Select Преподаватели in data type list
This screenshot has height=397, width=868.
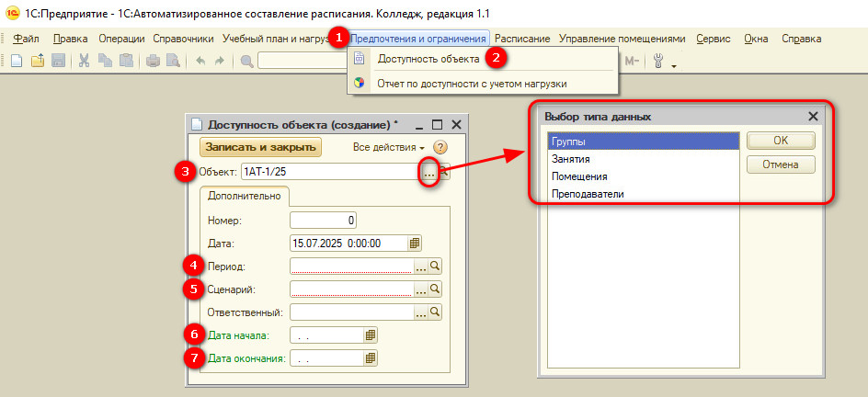point(643,194)
